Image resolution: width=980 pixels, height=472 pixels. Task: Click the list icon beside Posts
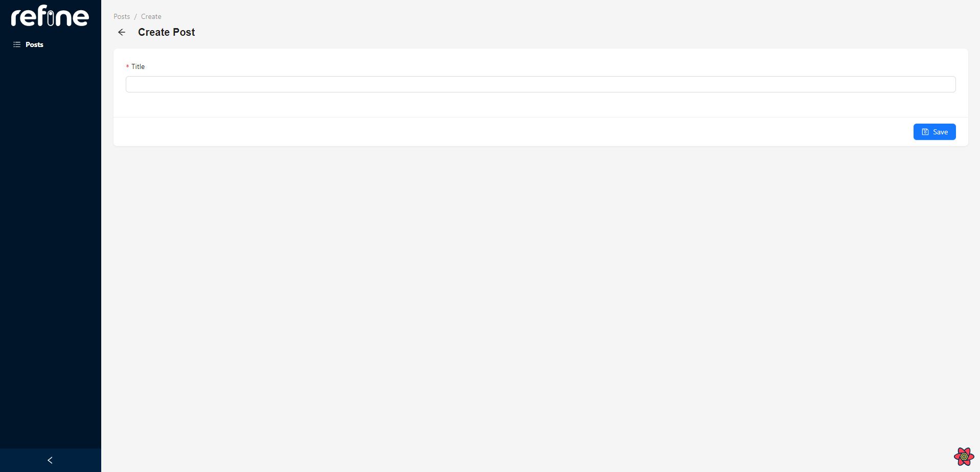click(x=17, y=44)
